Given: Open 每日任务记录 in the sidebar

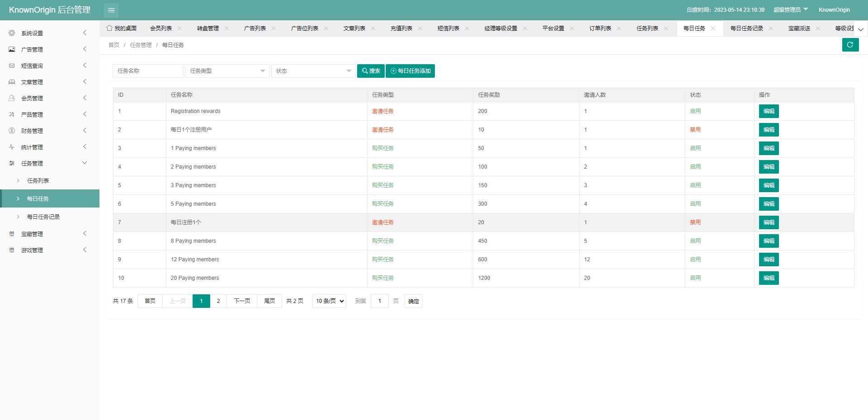Looking at the screenshot, I should point(43,217).
